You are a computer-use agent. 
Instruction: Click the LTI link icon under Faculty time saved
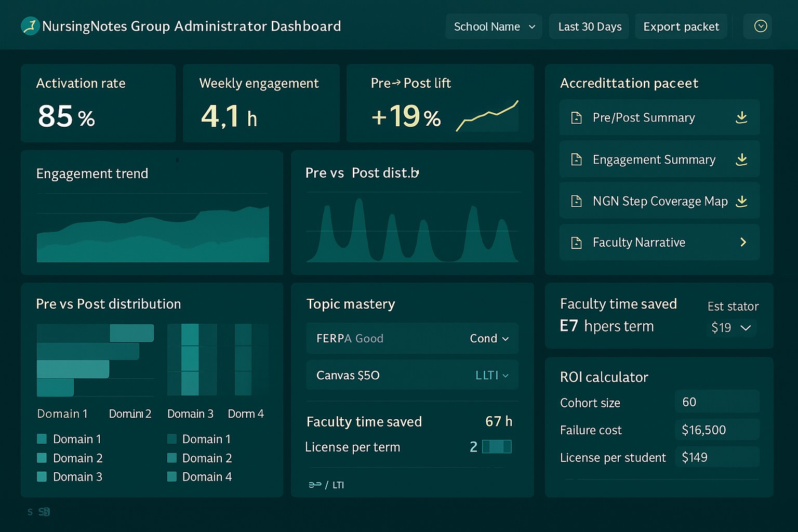(x=316, y=485)
